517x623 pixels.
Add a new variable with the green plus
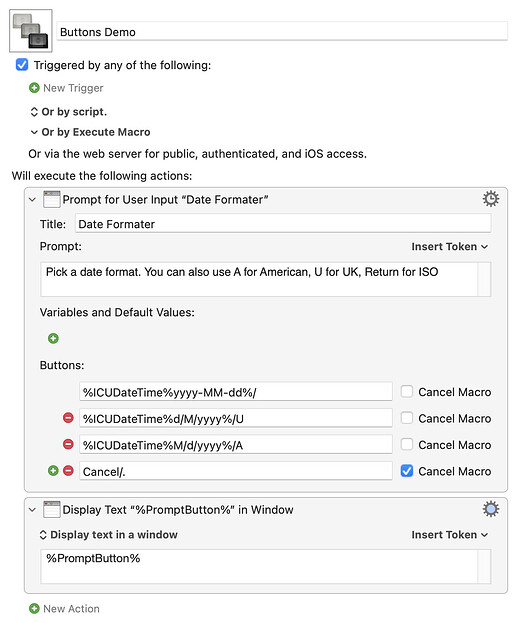pos(53,338)
